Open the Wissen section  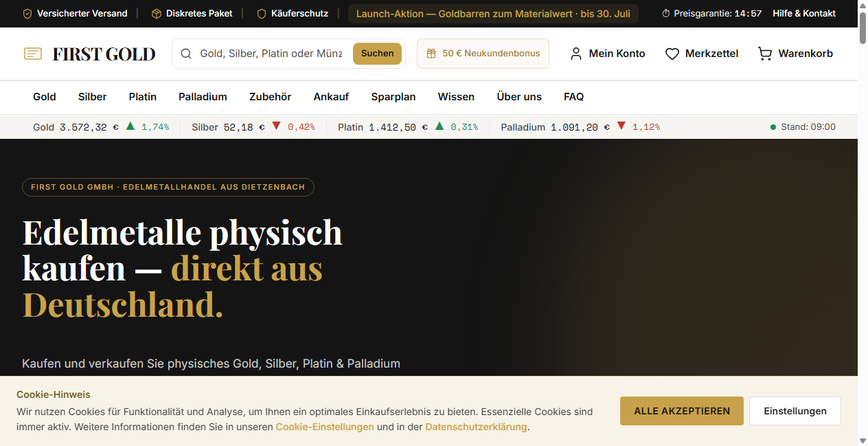point(456,97)
